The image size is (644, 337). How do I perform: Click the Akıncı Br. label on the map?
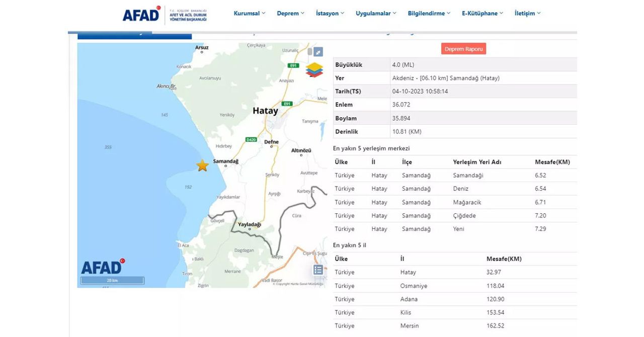point(166,87)
